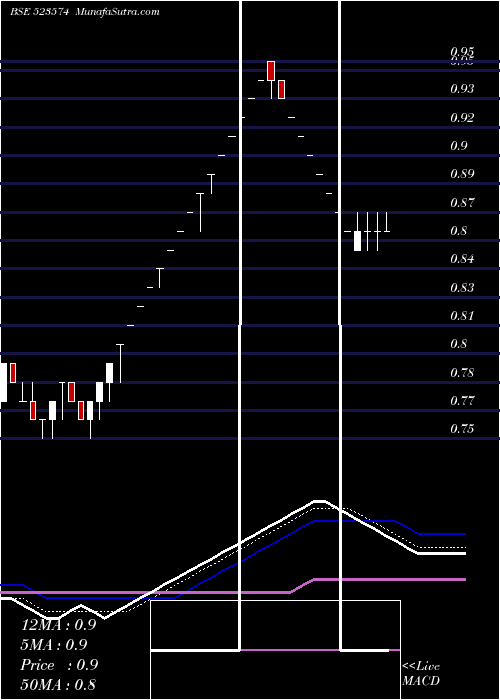The height and width of the screenshot is (700, 500).
Task: Select the 0.83 price axis label
Action: [462, 288]
